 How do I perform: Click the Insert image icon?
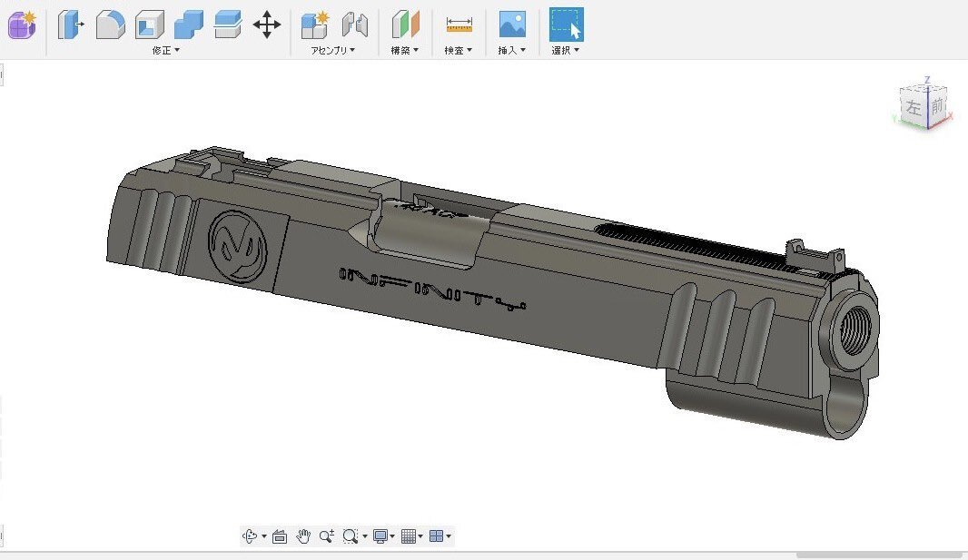[x=512, y=25]
